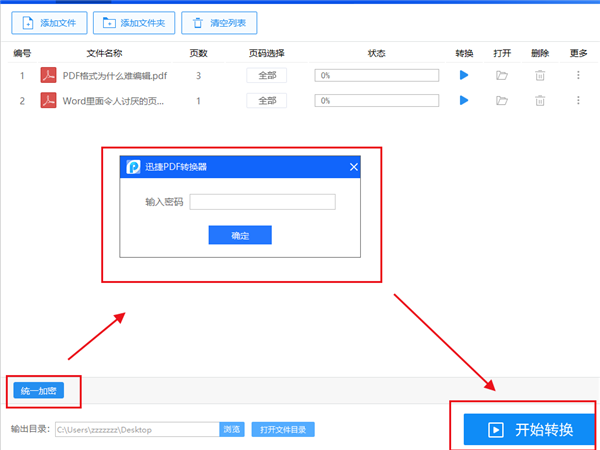Select page range 全部 for Word里面令人讨厌的页 row

tap(267, 101)
